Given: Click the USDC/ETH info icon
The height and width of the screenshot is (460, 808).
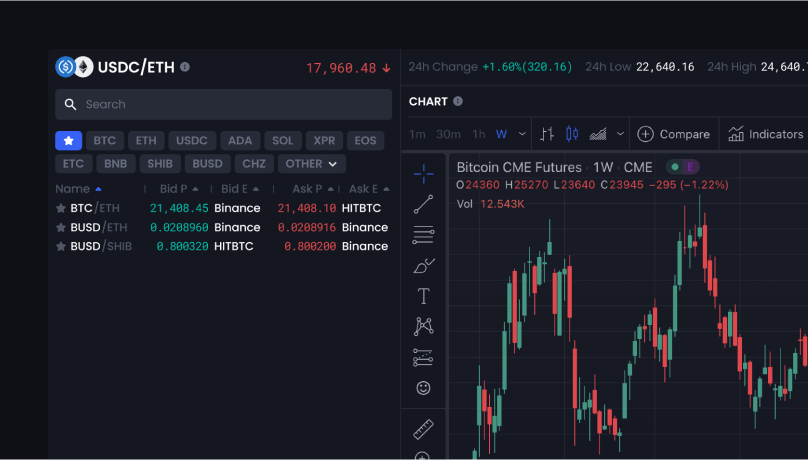Looking at the screenshot, I should 185,67.
